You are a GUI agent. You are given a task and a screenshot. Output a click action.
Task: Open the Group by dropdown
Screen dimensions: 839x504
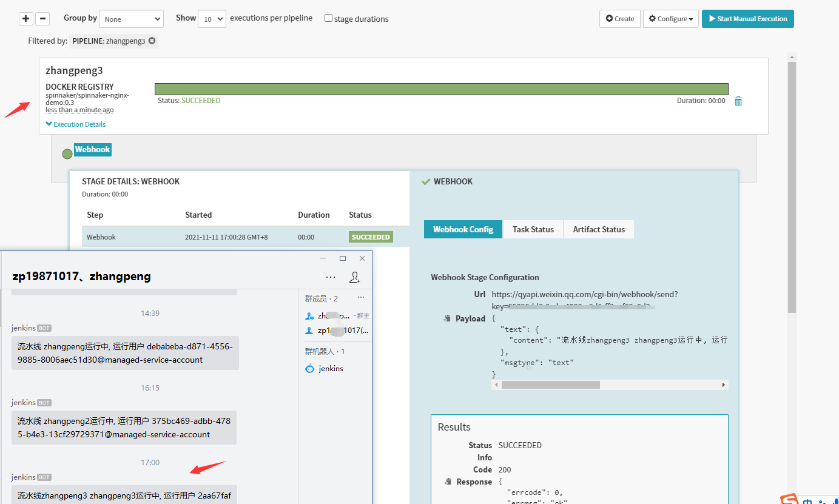pyautogui.click(x=131, y=19)
